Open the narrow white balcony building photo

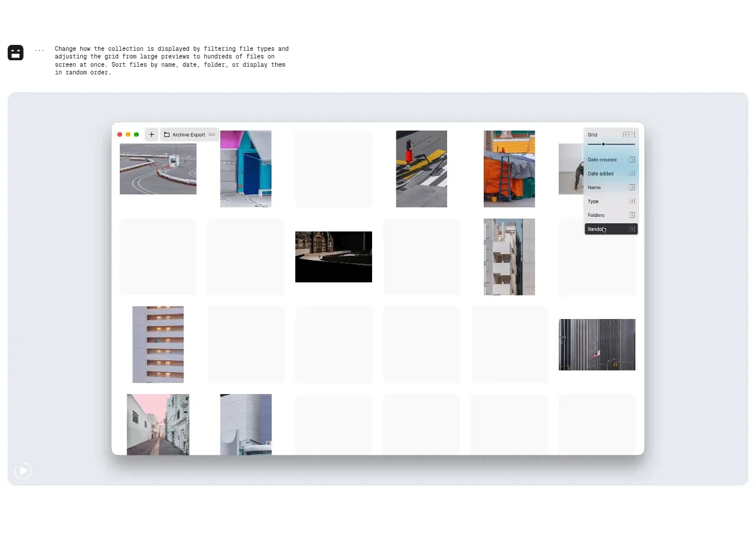click(x=509, y=257)
